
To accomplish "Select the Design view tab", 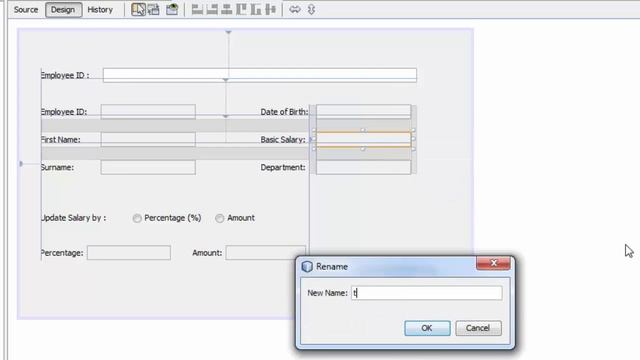I will 63,9.
